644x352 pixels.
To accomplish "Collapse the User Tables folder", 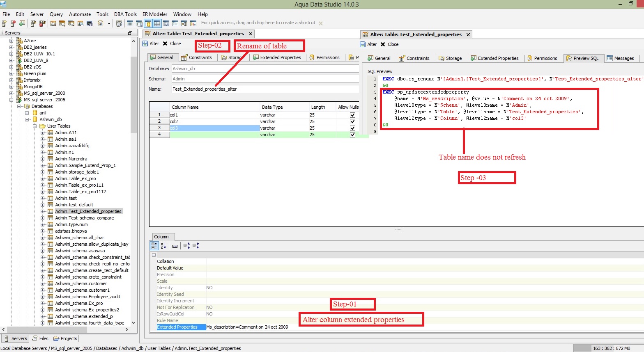I will tap(35, 126).
